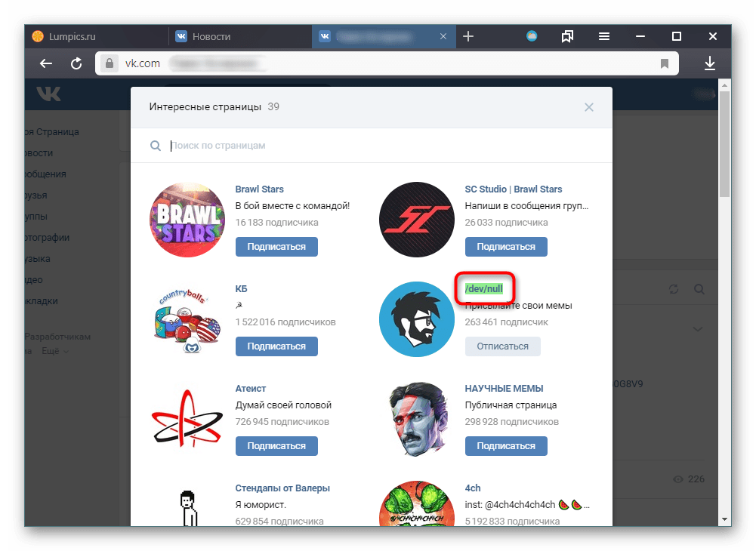
Task: Open the Атеист page link
Action: (250, 389)
